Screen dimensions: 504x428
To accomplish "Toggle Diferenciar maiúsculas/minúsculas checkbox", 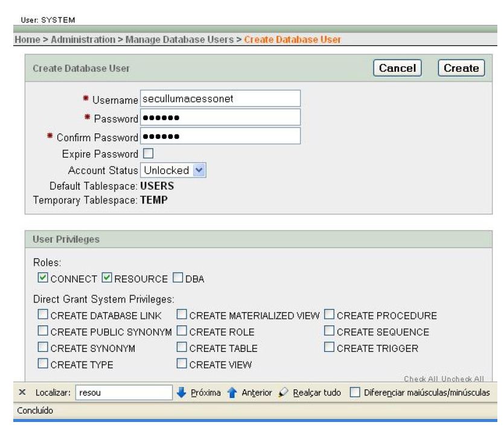I will 356,393.
